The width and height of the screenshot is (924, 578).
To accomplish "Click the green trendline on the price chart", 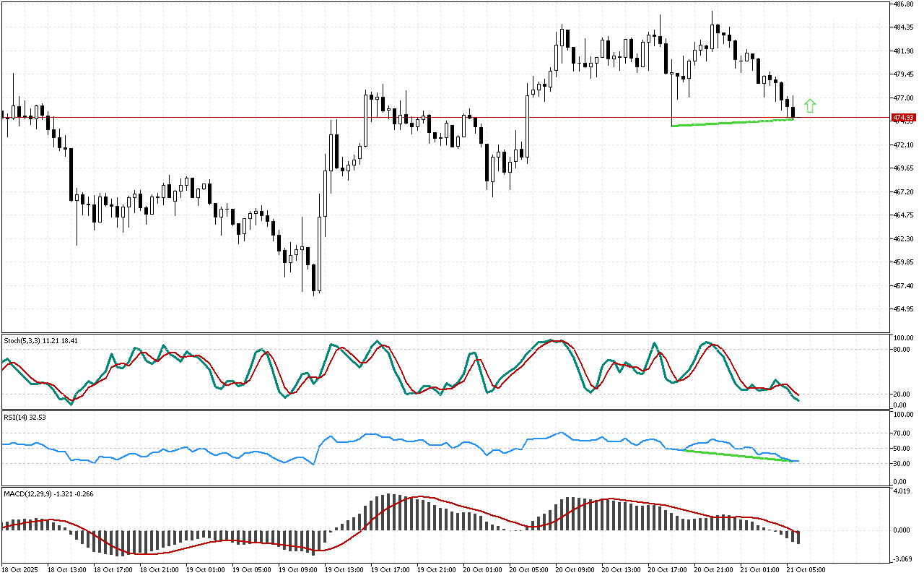I will coord(732,123).
